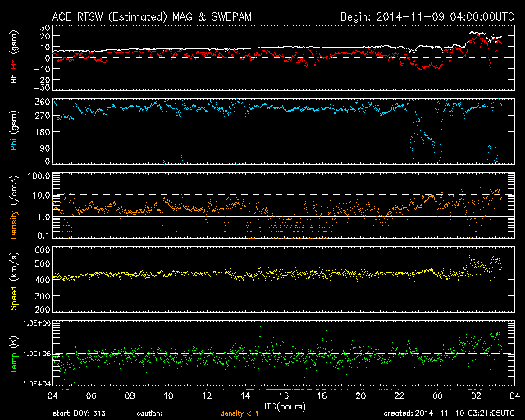Screen dimensions: 525x420
Task: Click the start DOY: 313 text
Action: point(79,413)
